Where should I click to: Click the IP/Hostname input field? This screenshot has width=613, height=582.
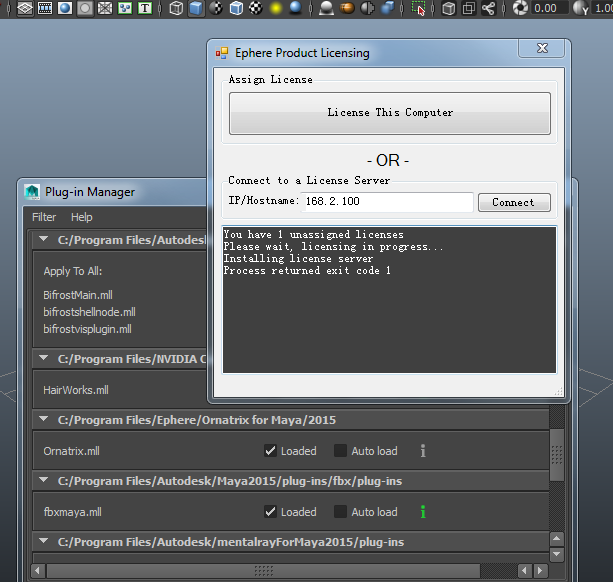(x=387, y=202)
